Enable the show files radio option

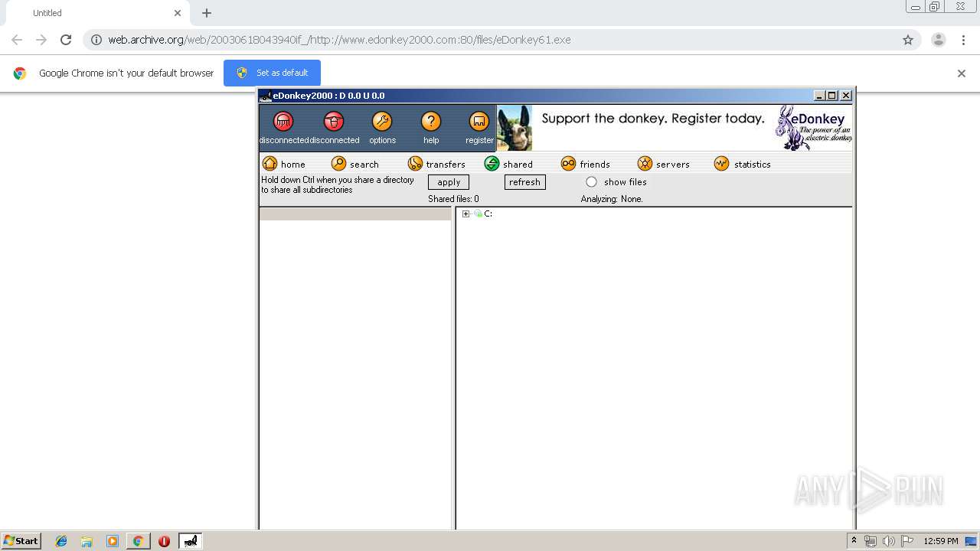point(591,182)
